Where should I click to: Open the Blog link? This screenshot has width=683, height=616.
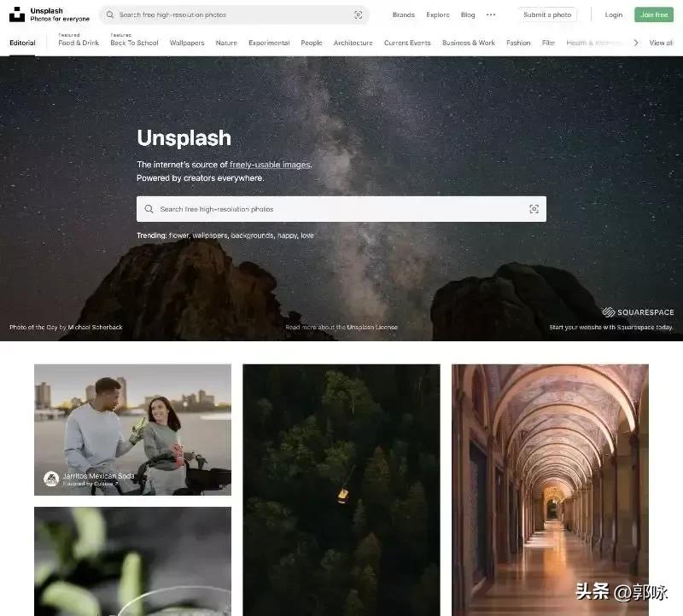point(468,15)
